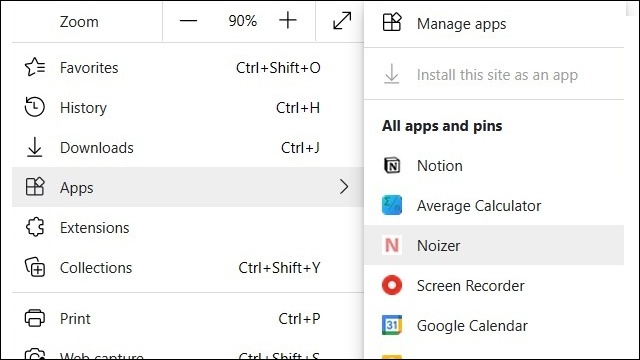Click the Apps grid icon in main menu
This screenshot has height=360, width=640.
[x=35, y=187]
